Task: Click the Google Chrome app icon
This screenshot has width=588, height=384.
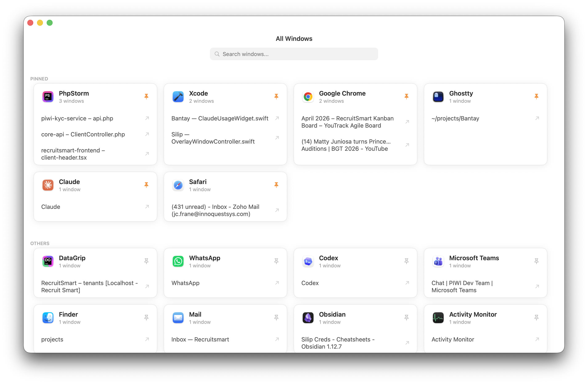Action: tap(308, 97)
